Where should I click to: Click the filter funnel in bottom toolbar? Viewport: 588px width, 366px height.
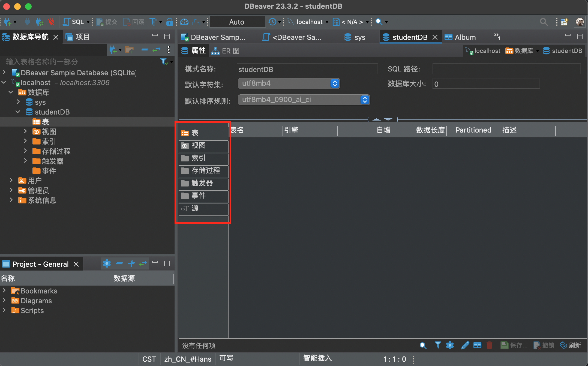tap(438, 345)
